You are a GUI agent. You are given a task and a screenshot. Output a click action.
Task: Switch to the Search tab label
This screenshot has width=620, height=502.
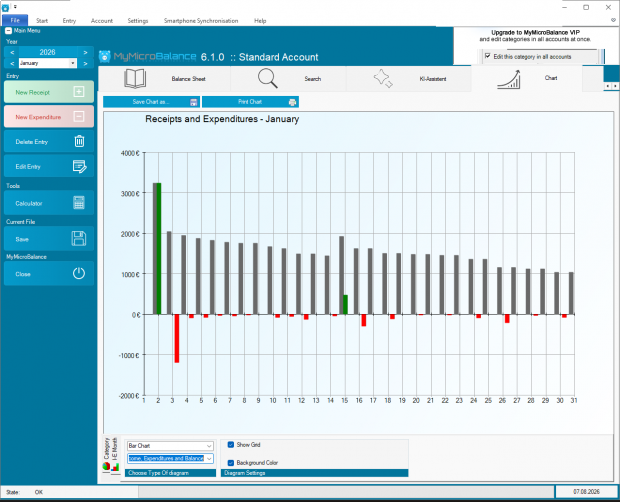point(312,79)
